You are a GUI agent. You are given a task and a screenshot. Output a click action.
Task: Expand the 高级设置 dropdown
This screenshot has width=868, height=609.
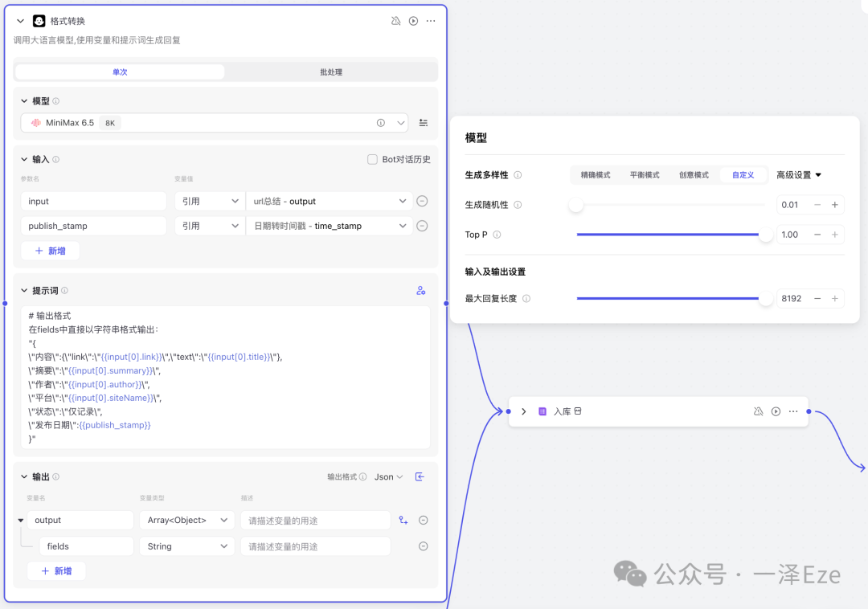(x=799, y=175)
